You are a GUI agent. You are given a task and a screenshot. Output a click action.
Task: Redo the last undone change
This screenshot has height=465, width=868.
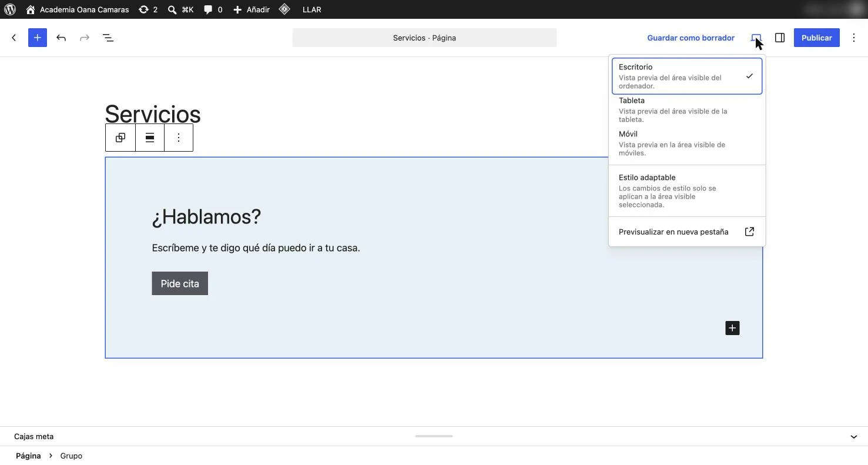click(85, 38)
